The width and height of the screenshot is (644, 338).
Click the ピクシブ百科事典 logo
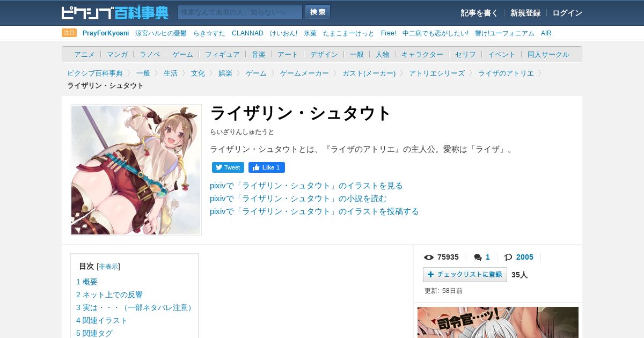(115, 12)
